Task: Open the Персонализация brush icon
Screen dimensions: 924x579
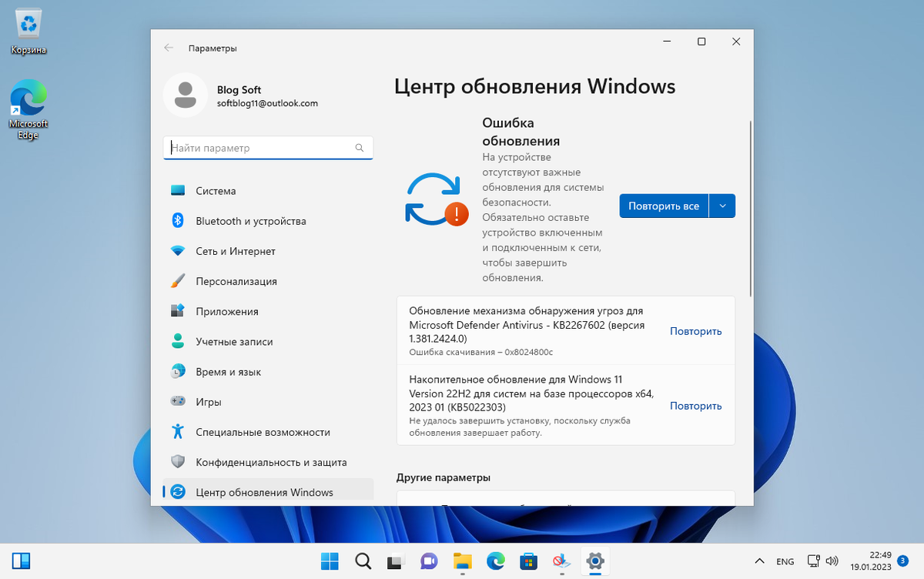Action: [178, 281]
